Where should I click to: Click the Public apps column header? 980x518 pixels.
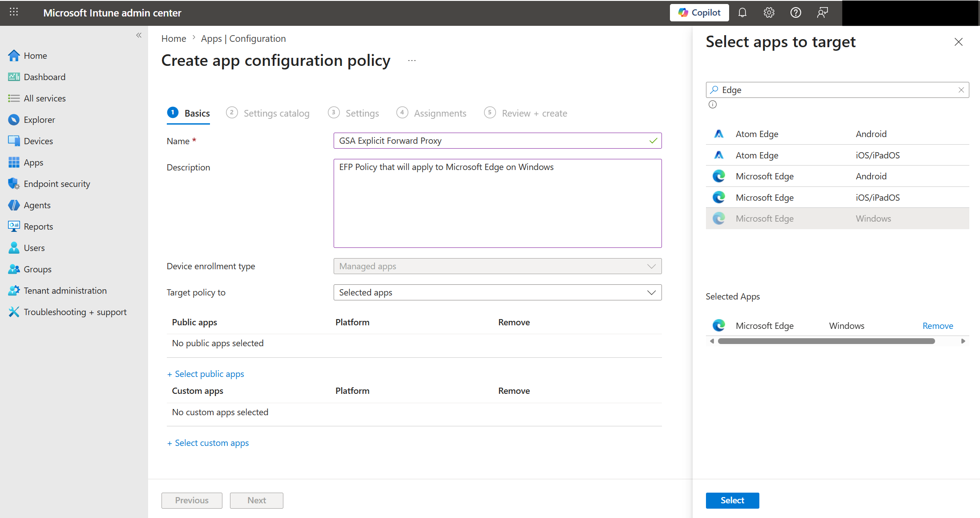click(x=194, y=322)
